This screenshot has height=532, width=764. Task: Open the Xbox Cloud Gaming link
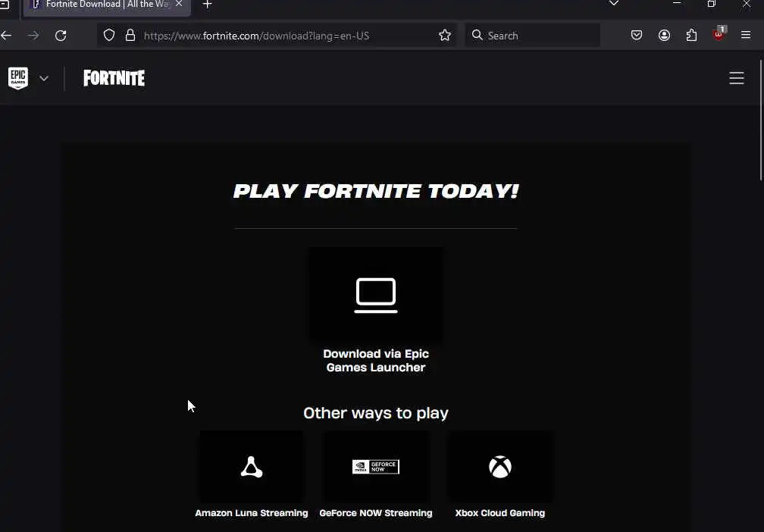pos(500,513)
